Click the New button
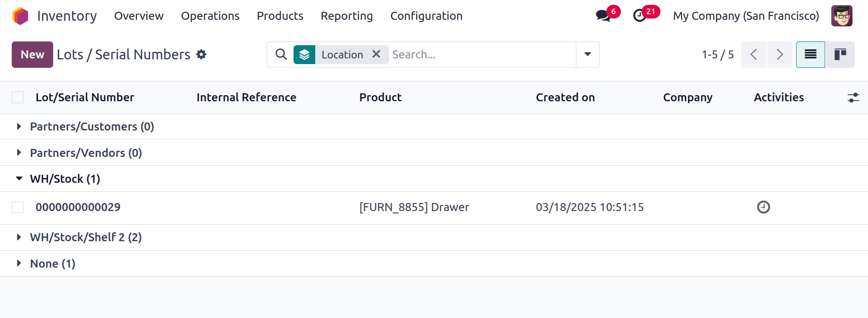This screenshot has height=318, width=868. 32,55
